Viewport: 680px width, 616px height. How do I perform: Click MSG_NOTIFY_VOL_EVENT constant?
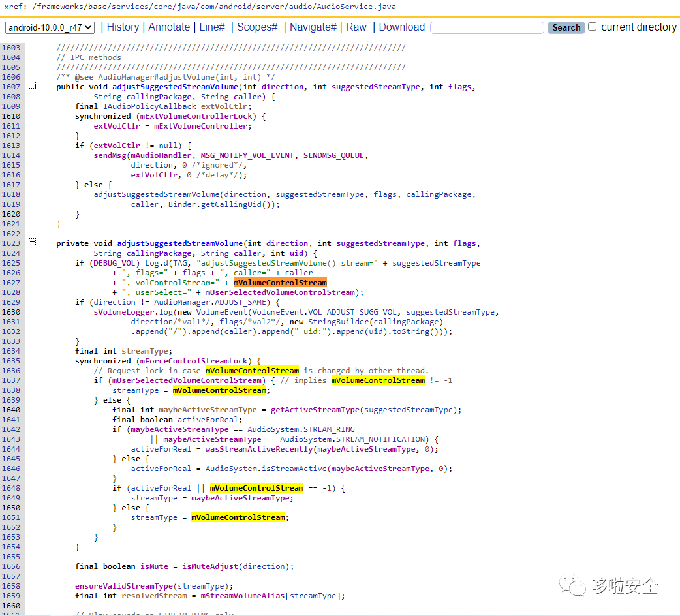point(247,155)
